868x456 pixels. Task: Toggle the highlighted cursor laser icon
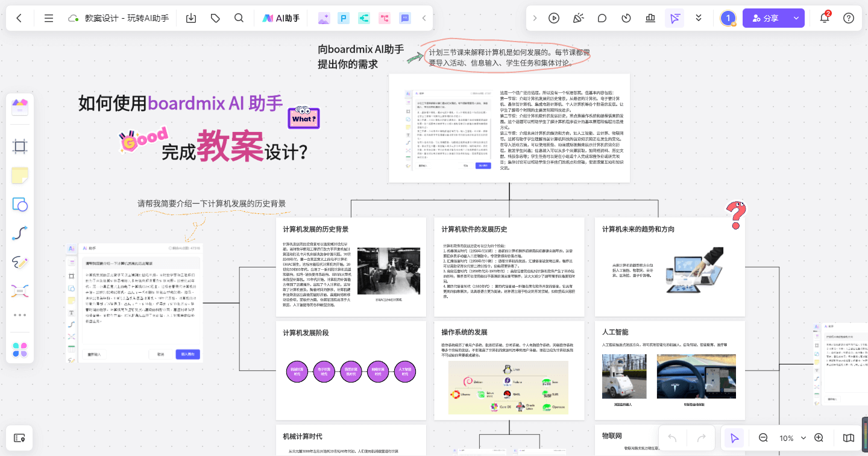[675, 18]
